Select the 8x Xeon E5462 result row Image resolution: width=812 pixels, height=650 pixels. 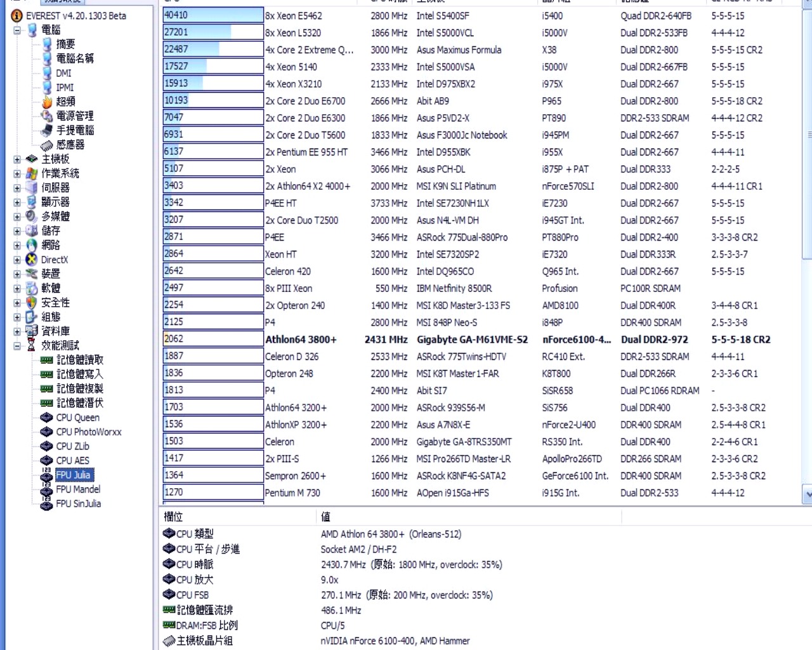click(481, 15)
